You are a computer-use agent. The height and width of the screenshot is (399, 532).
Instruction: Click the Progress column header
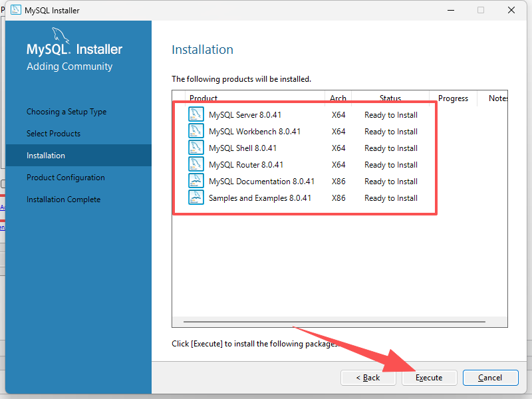(453, 98)
